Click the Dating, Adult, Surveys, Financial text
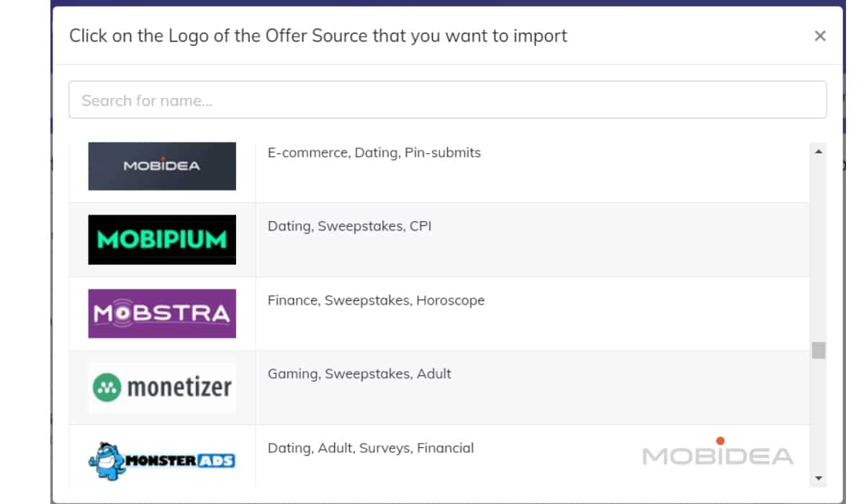Image resolution: width=864 pixels, height=504 pixels. [371, 448]
